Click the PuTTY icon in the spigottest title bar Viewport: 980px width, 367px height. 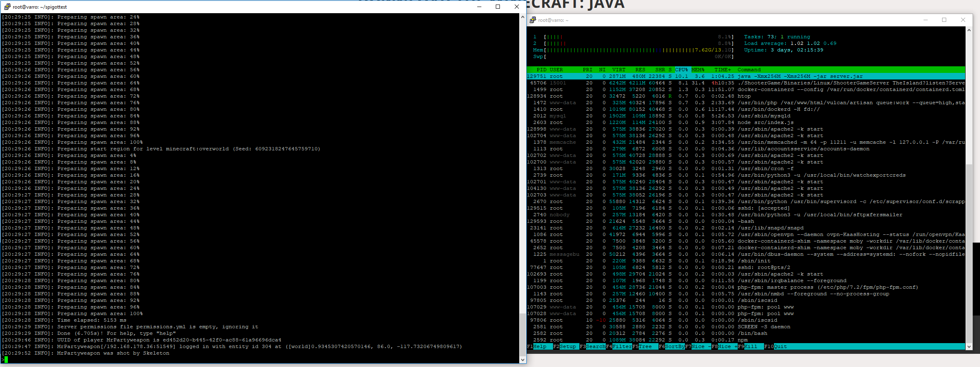7,7
